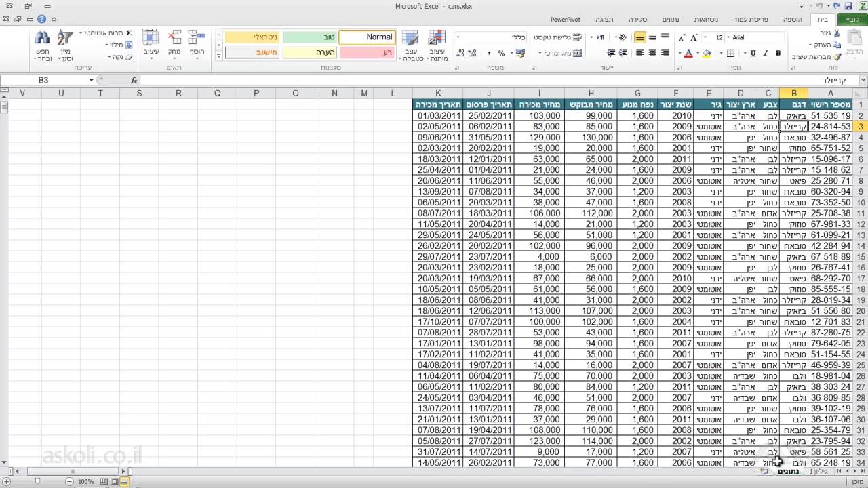This screenshot has width=868, height=488.
Task: Click the Excel Help question mark icon
Action: 42,20
